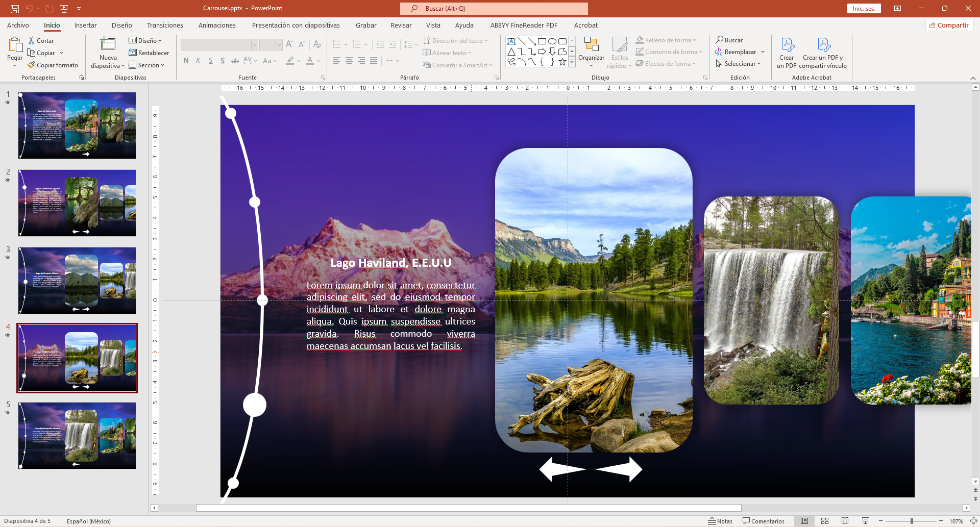
Task: Toggle the Notas pane
Action: click(x=720, y=521)
